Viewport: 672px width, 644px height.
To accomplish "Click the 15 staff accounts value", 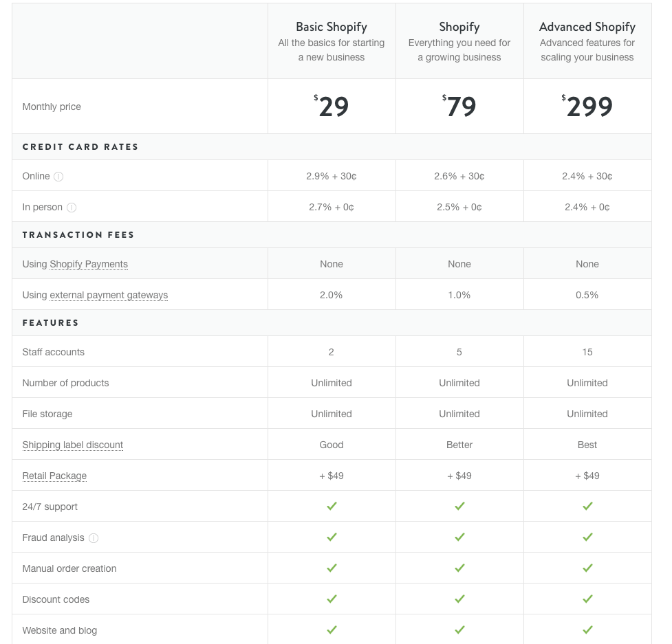I will coord(587,352).
